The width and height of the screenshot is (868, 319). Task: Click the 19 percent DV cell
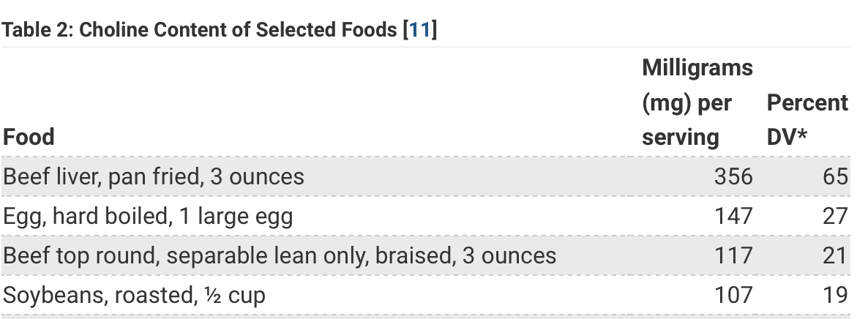(835, 295)
